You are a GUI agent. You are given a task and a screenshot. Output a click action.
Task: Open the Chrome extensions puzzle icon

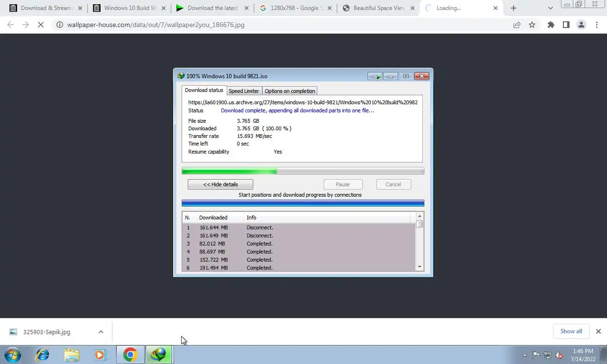(551, 25)
